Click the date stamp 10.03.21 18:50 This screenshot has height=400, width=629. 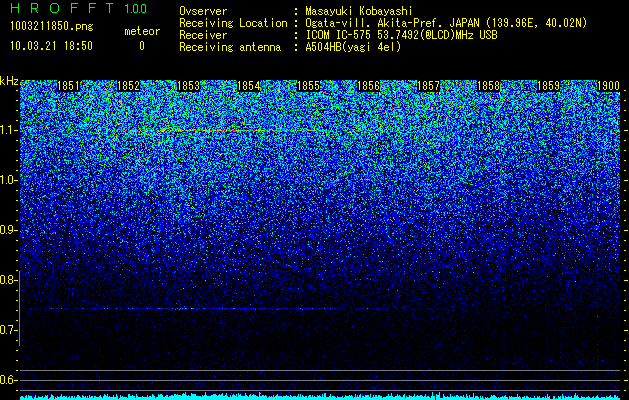tap(51, 46)
